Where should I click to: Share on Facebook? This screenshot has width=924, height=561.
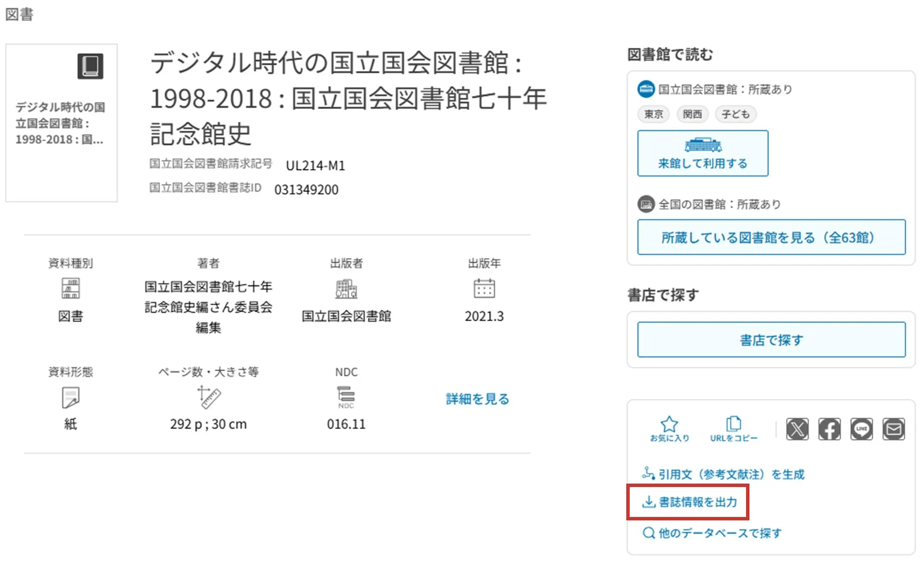tap(829, 429)
